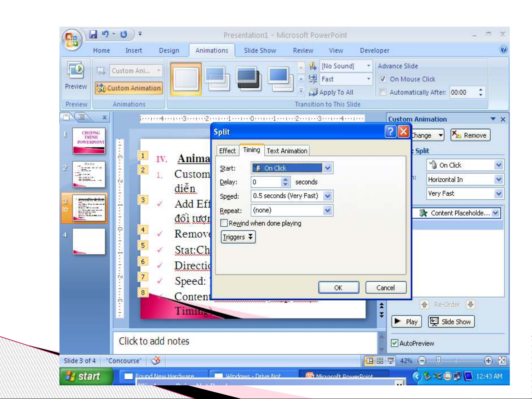Open Speed dropdown in Split dialog
532x399 pixels.
pos(327,196)
